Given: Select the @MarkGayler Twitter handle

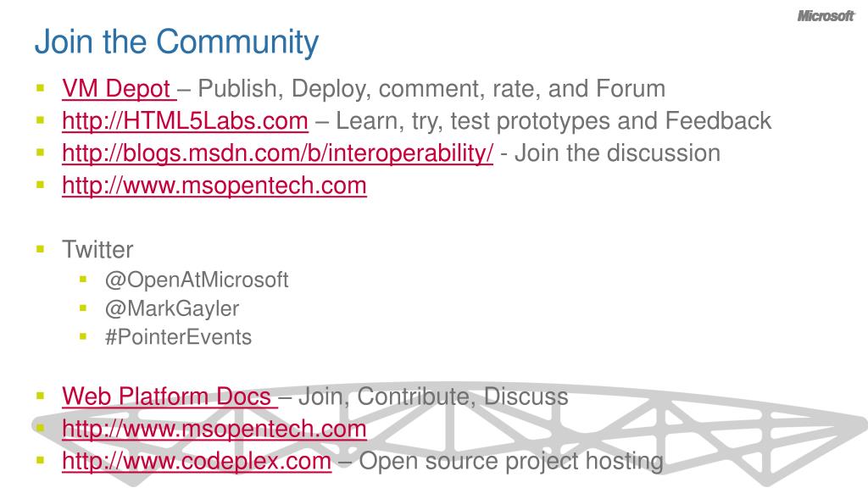Looking at the screenshot, I should pos(171,308).
